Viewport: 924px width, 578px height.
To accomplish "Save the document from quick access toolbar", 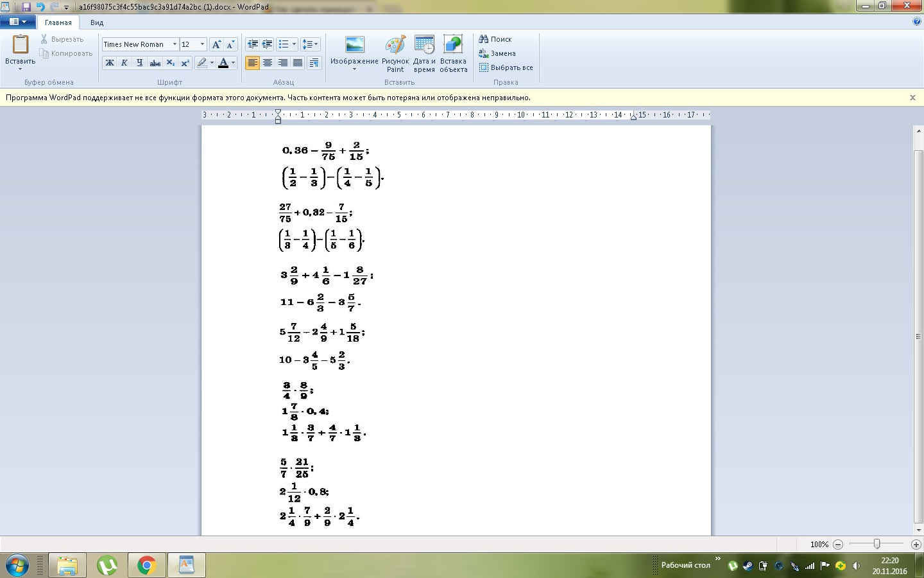I will click(26, 7).
